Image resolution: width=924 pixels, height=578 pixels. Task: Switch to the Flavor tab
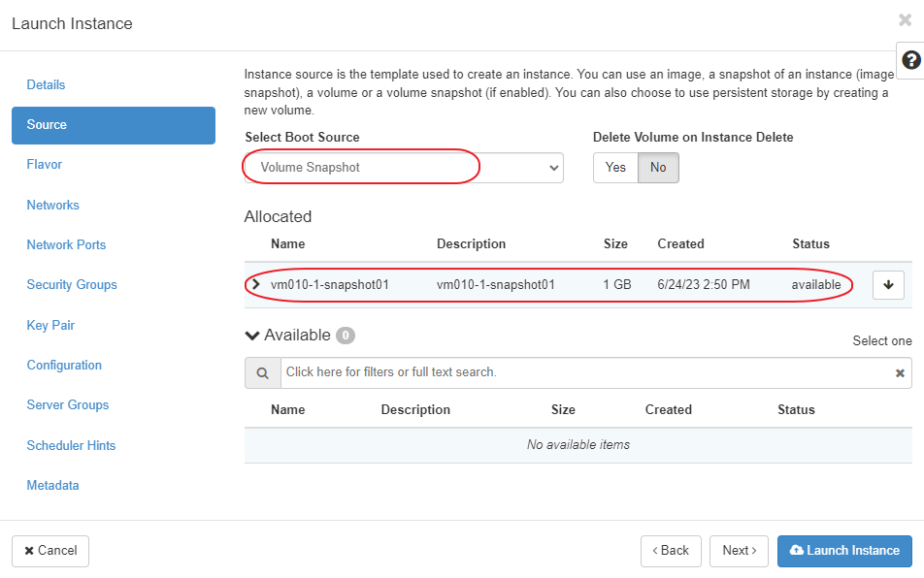click(45, 165)
